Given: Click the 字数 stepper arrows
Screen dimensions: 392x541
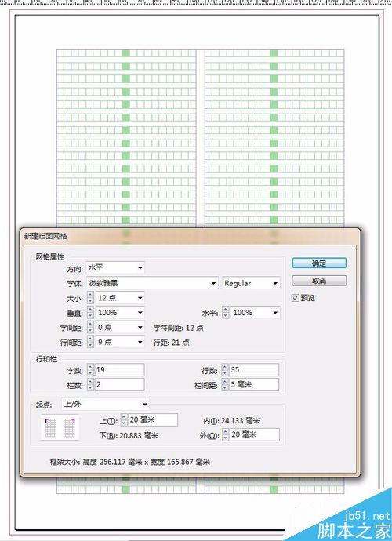Looking at the screenshot, I should coord(90,370).
